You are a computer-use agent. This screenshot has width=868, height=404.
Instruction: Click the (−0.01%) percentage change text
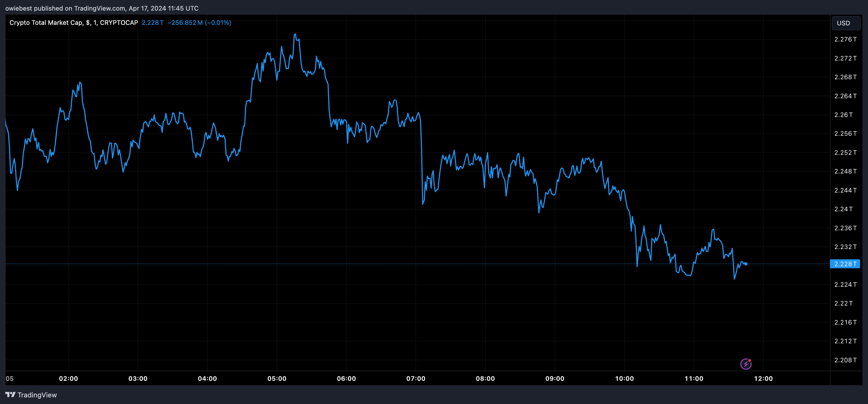(218, 22)
